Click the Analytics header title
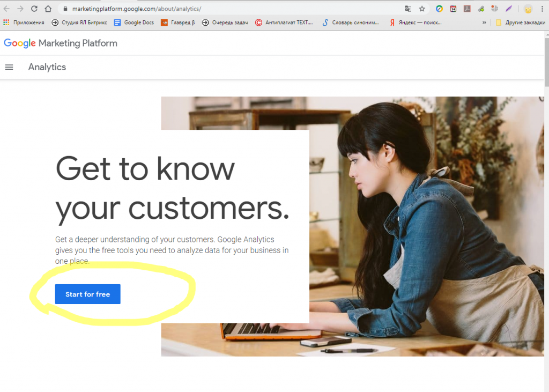The image size is (549, 392). coord(47,67)
